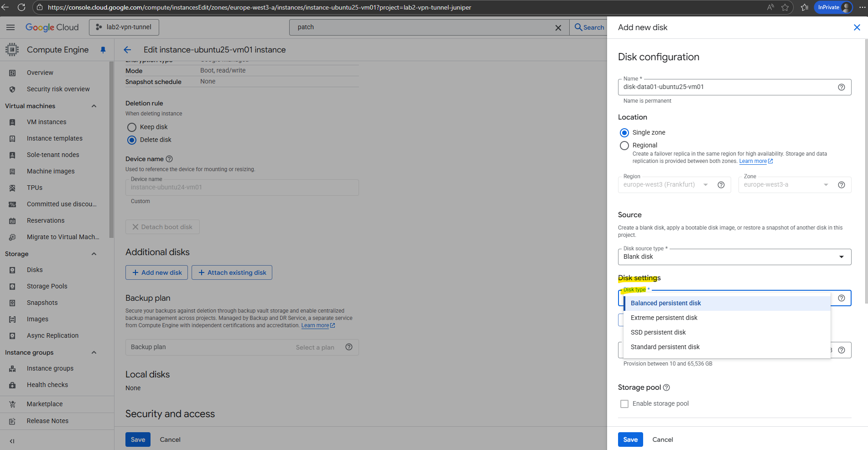Click the Security risk overview shield icon

point(12,89)
